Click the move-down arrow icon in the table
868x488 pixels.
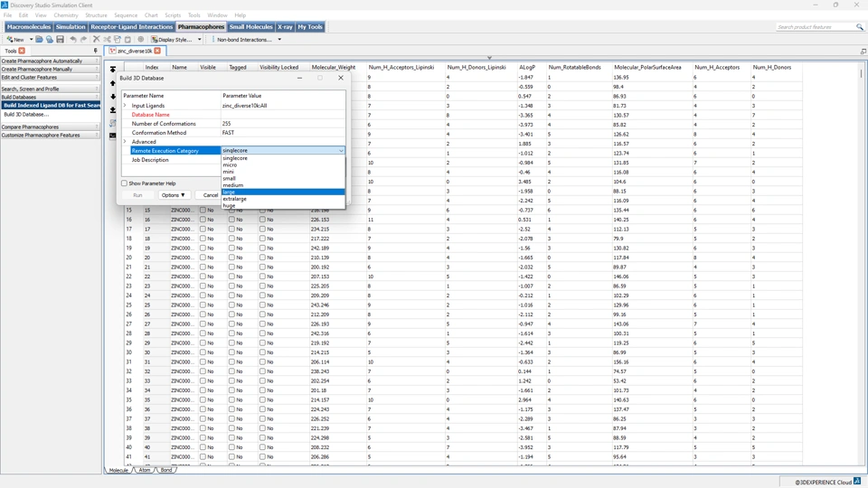click(113, 97)
